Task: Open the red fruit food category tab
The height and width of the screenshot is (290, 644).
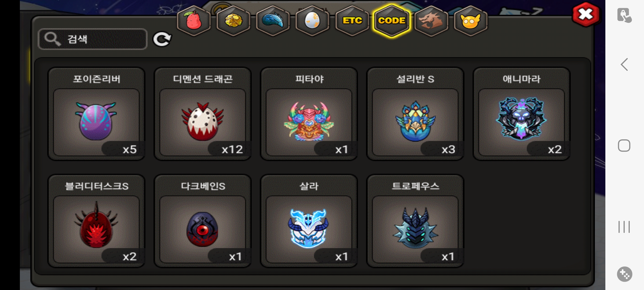Action: [193, 21]
